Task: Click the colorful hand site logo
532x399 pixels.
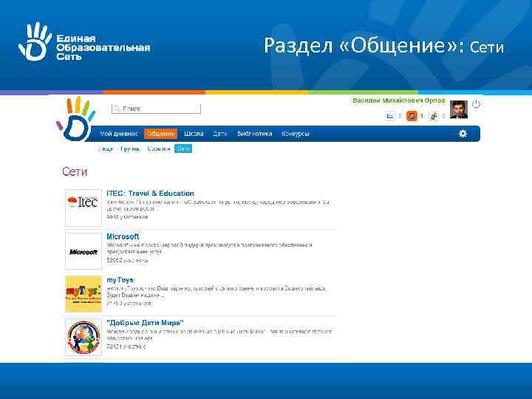Action: point(77,119)
